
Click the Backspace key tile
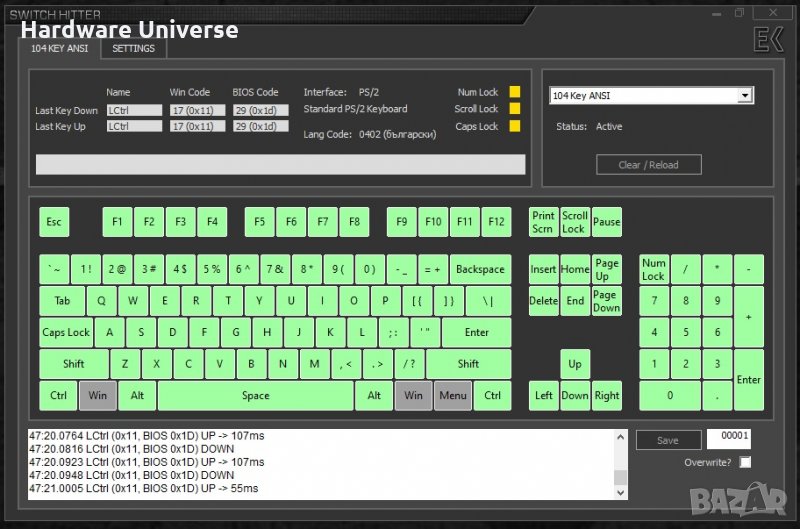(x=479, y=269)
